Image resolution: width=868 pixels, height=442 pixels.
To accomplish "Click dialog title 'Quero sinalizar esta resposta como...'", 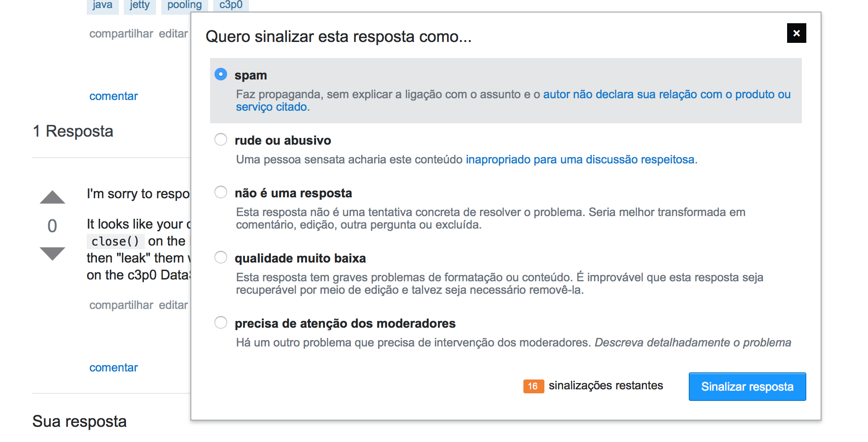I will 338,36.
